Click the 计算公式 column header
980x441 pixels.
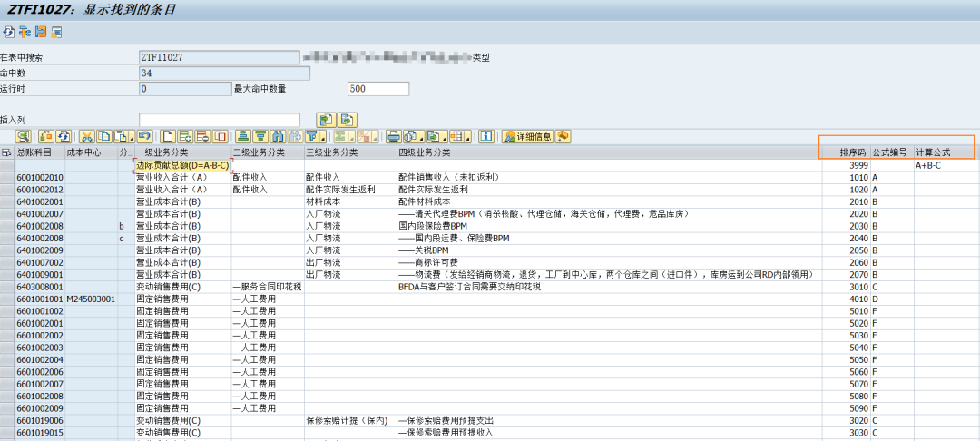coord(944,152)
